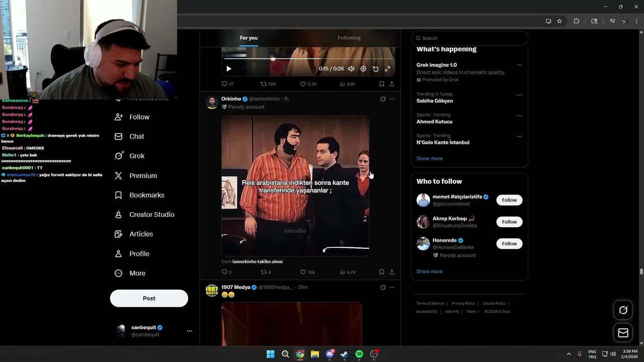The width and height of the screenshot is (644, 362).
Task: Open the 1907 Medya profile avatar
Action: [x=212, y=291]
